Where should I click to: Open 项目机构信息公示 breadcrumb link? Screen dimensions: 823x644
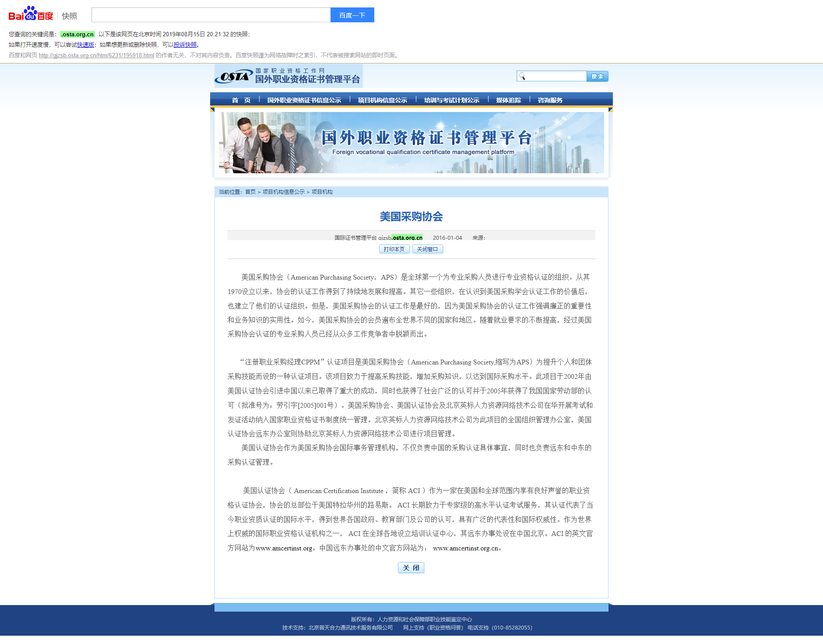click(284, 192)
